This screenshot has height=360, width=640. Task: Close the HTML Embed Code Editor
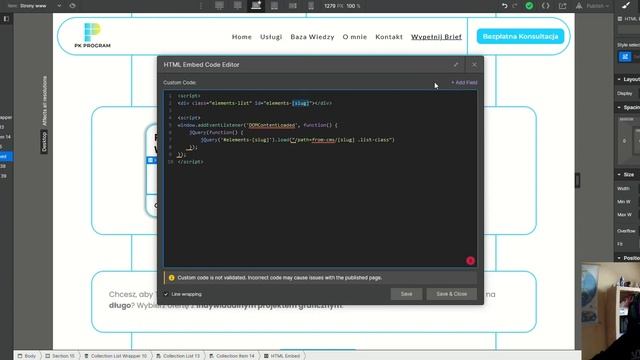(474, 64)
